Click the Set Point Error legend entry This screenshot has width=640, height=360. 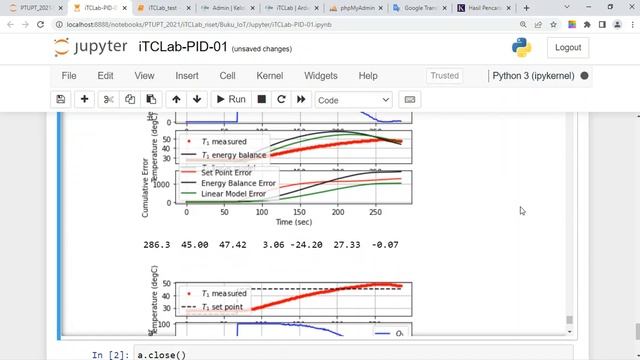point(216,173)
